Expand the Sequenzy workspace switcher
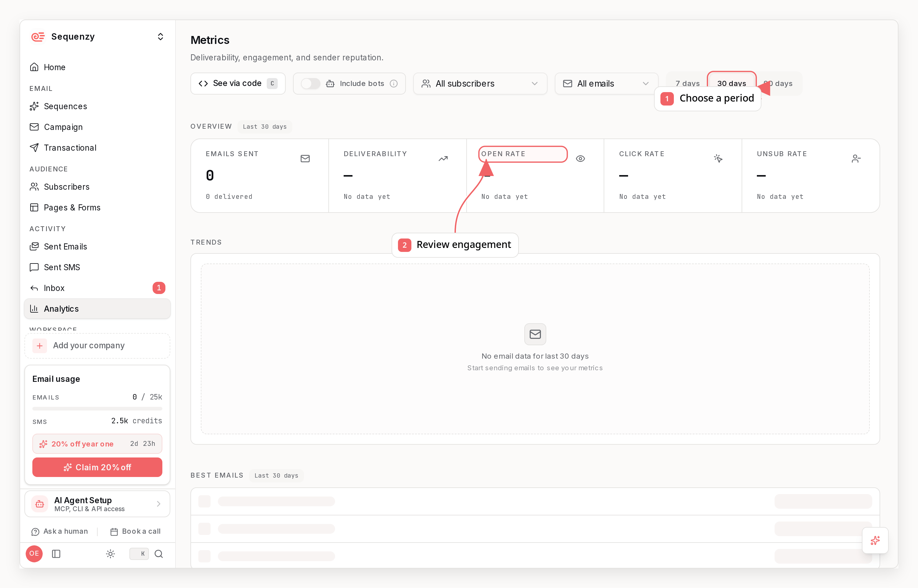The image size is (918, 588). 161,37
